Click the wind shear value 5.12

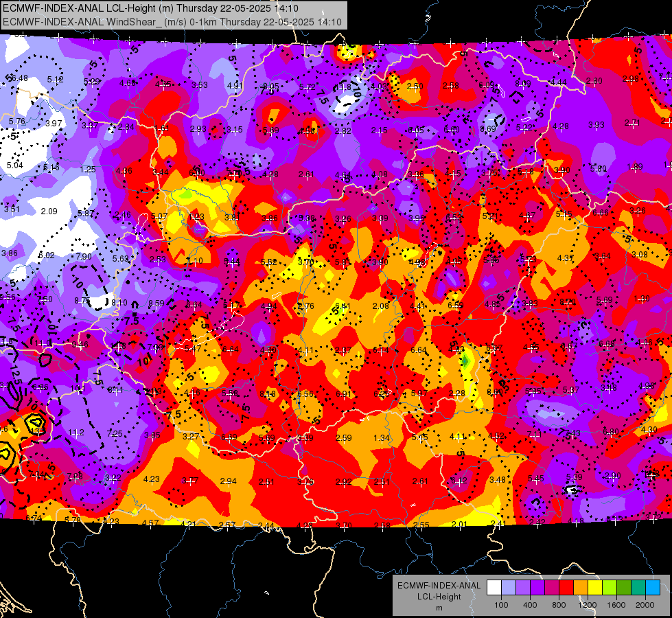[55, 80]
